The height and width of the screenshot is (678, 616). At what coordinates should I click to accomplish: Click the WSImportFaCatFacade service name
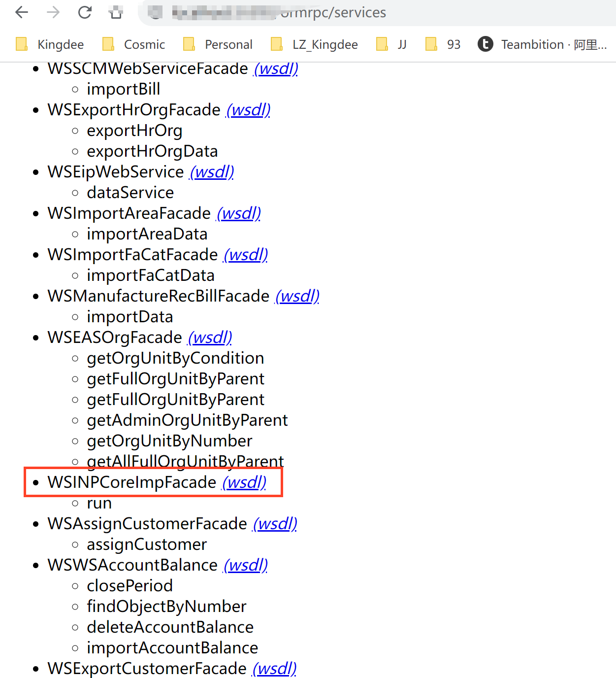(x=133, y=255)
